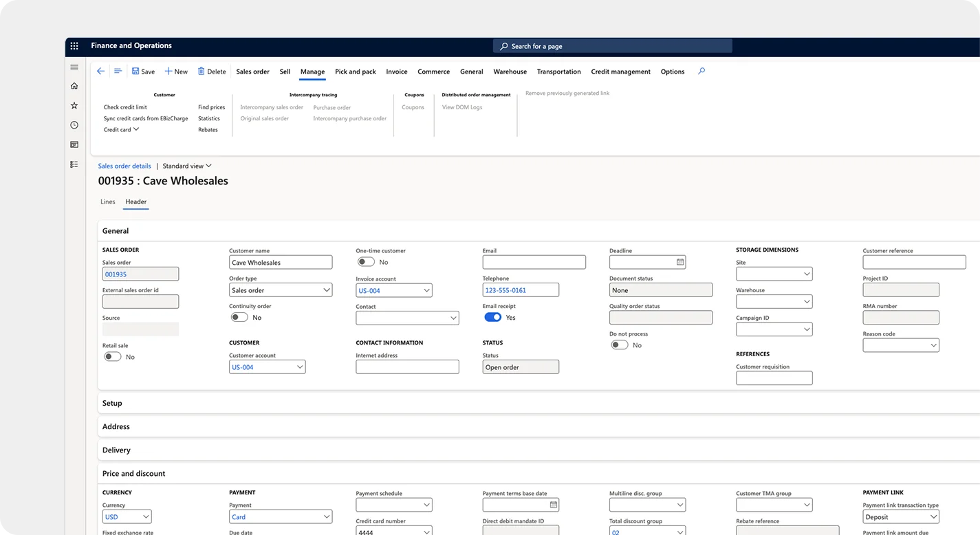The width and height of the screenshot is (980, 535).
Task: Open Favorites star in left sidebar
Action: pos(74,105)
